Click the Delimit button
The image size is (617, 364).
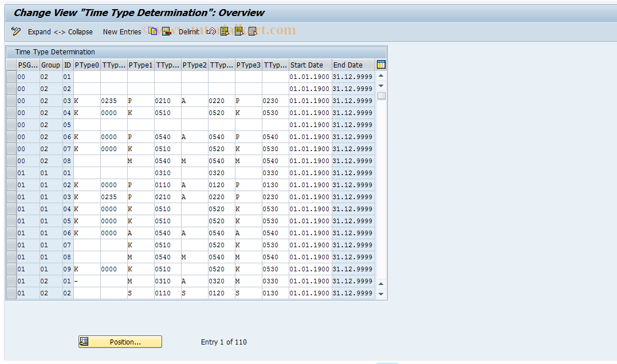189,32
